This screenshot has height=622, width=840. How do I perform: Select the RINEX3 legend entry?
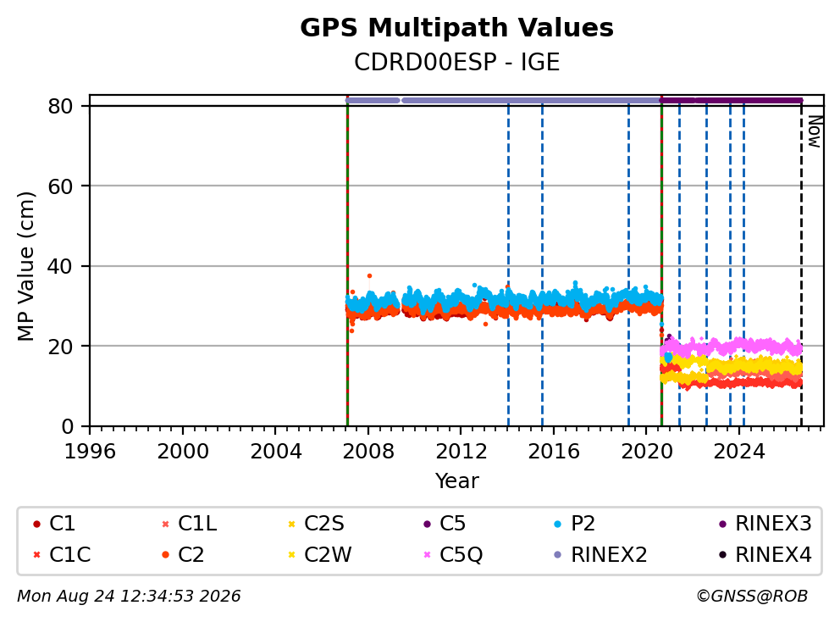point(766,524)
